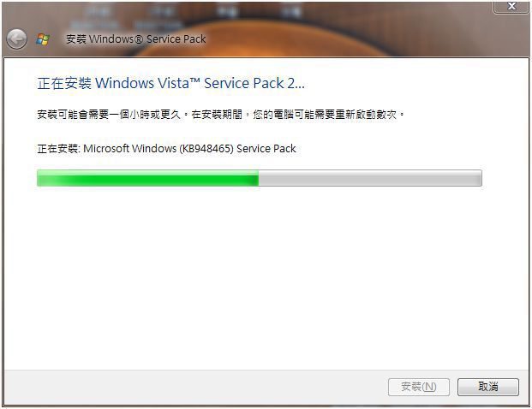Click the Windows flag logo icon
Screen dimensions: 532x409
(x=43, y=39)
